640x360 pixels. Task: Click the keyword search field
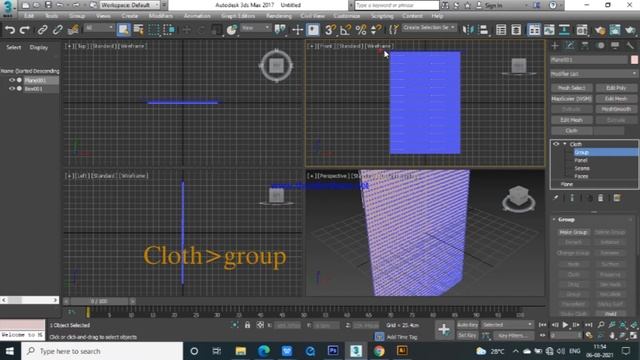tap(396, 5)
